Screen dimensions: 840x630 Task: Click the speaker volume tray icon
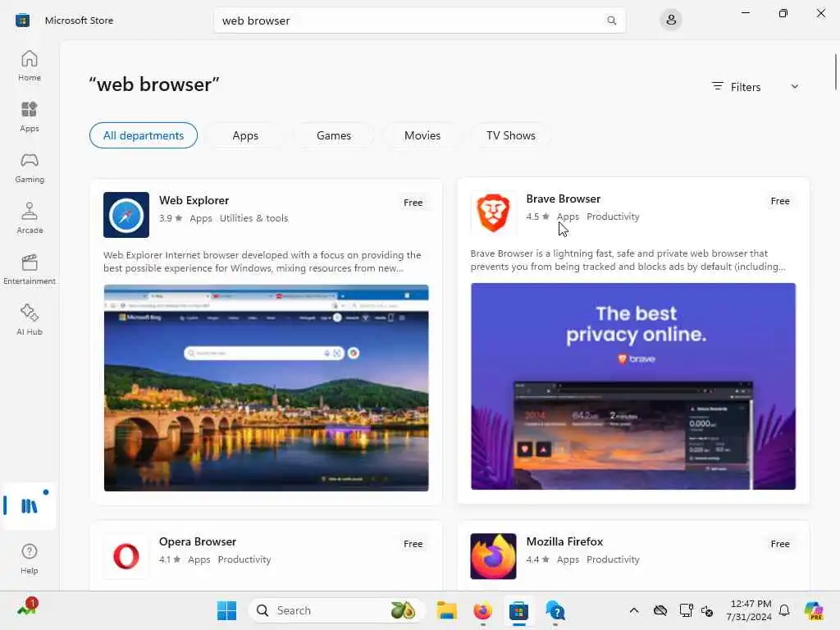(707, 610)
